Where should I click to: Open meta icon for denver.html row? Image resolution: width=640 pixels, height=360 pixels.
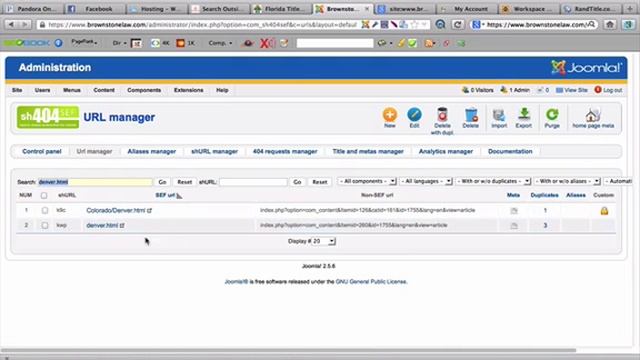coord(514,225)
